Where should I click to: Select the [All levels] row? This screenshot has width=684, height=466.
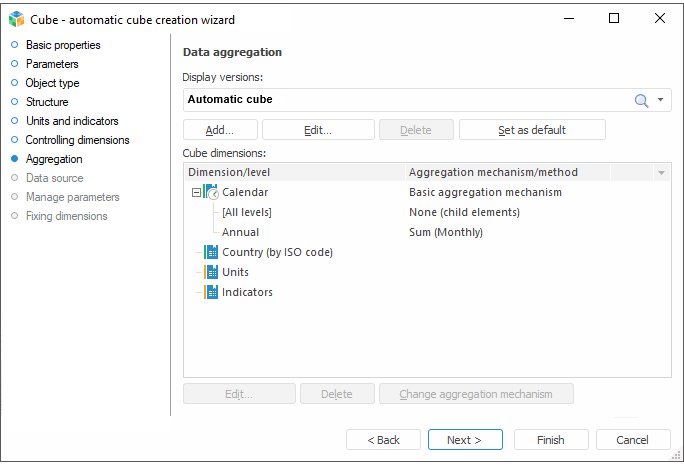(x=246, y=212)
